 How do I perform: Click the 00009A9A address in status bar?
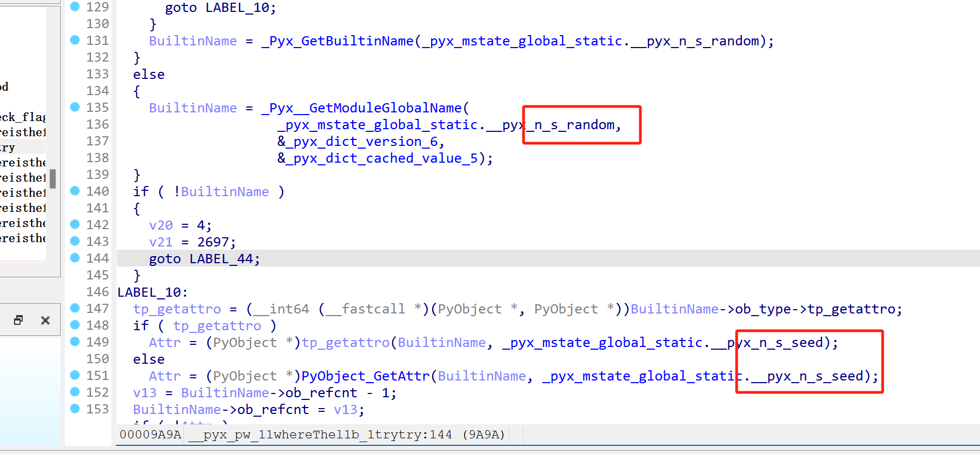pos(150,435)
